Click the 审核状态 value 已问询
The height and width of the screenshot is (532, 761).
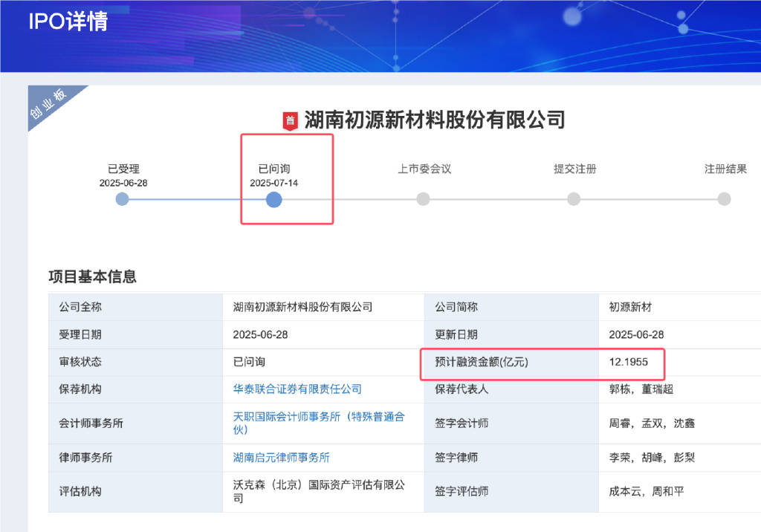pyautogui.click(x=249, y=362)
